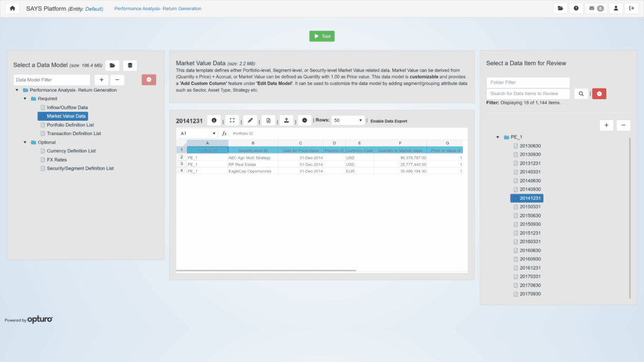The height and width of the screenshot is (362, 644).
Task: Click the info icon beside 20141231
Action: coord(214,120)
